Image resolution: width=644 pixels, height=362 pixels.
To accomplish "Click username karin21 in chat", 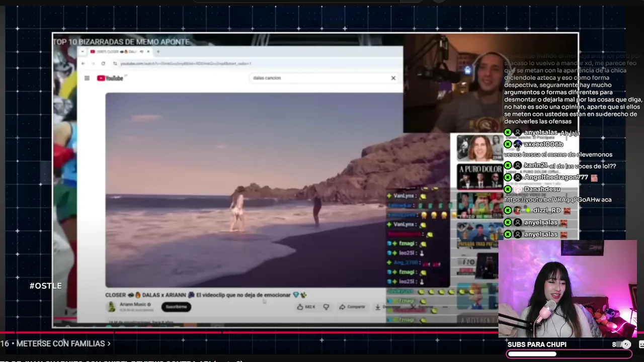I will [535, 165].
